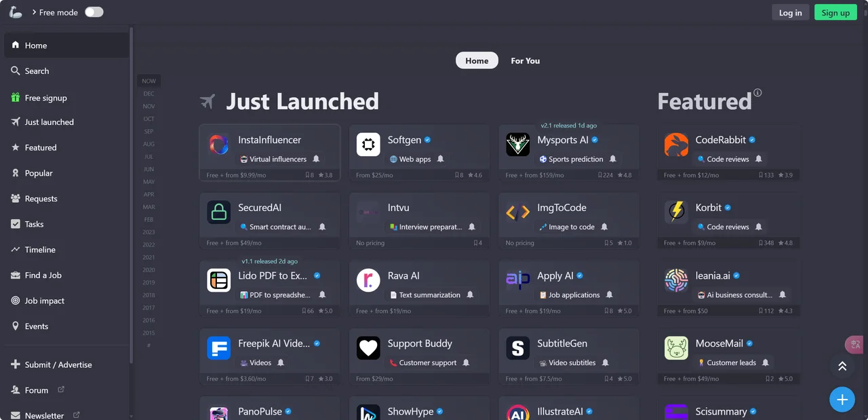The image size is (868, 420).
Task: Click the Customer support category tag
Action: tap(423, 362)
